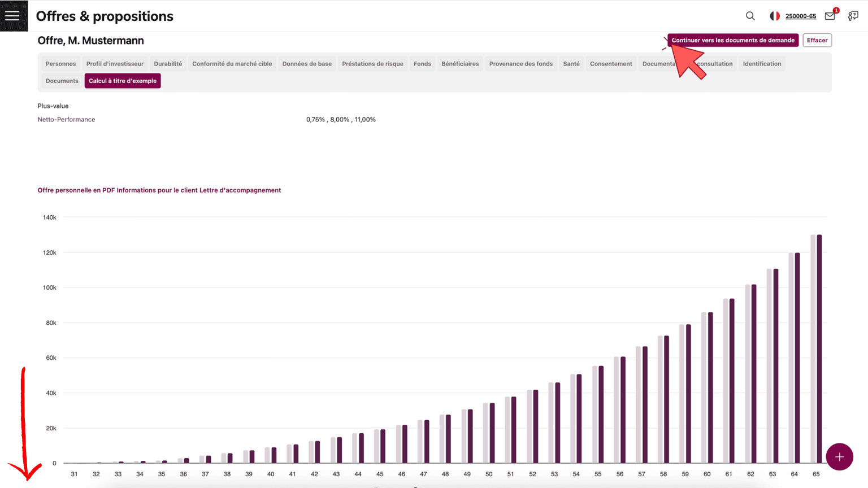The image size is (868, 488).
Task: Switch to the Santé tab
Action: 571,64
